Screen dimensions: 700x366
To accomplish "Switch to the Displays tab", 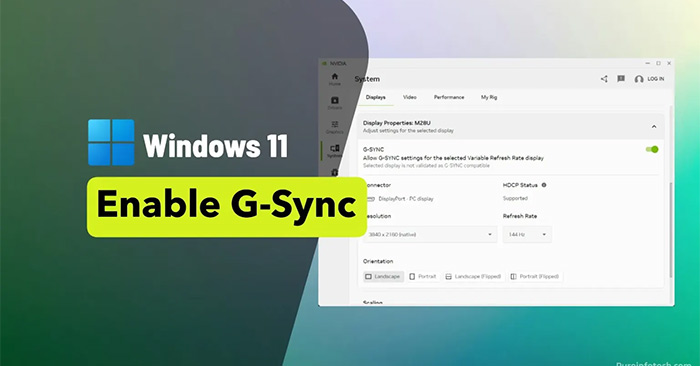I will pos(375,97).
